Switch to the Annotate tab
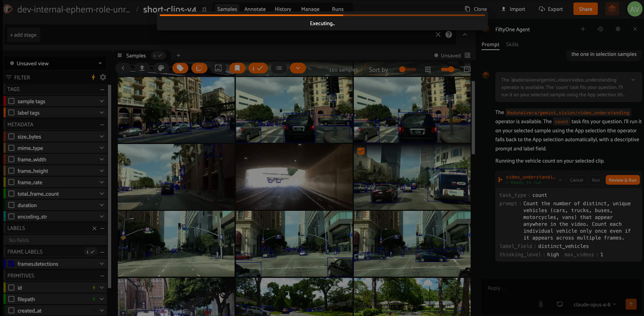644x316 pixels. [255, 9]
